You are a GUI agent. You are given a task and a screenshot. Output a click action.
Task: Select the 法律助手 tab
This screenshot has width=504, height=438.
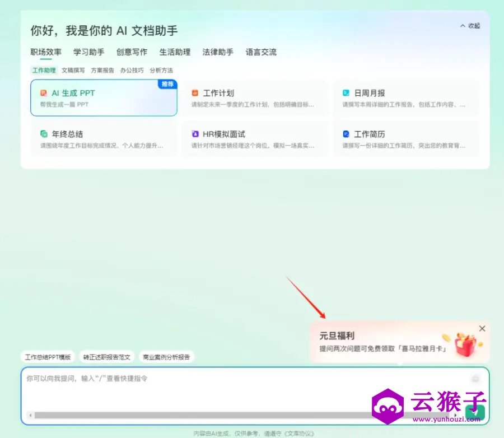coord(218,52)
